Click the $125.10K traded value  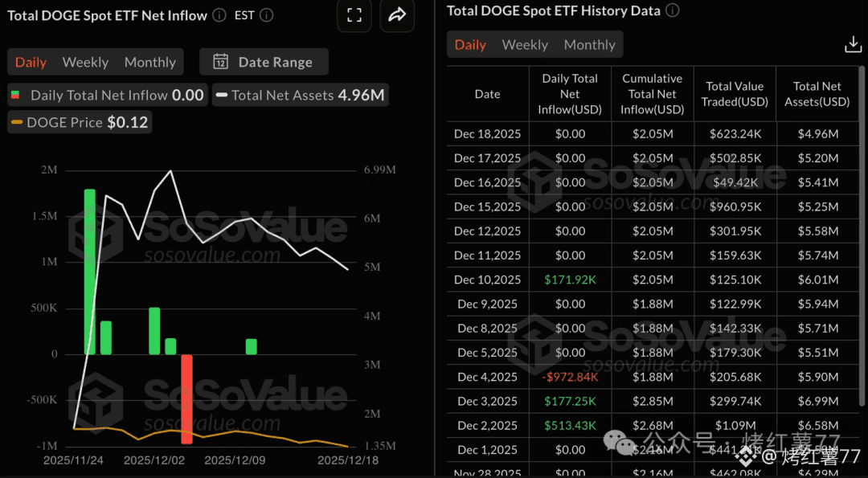735,280
